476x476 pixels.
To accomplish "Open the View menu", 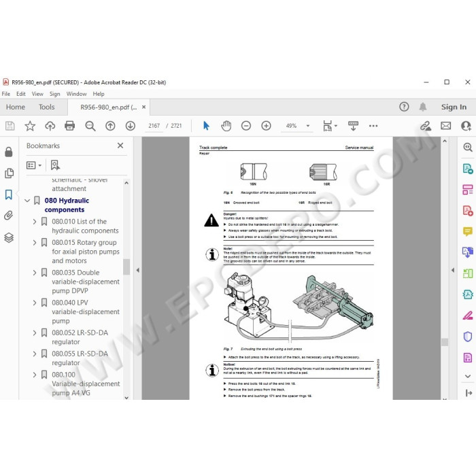I will pyautogui.click(x=37, y=94).
